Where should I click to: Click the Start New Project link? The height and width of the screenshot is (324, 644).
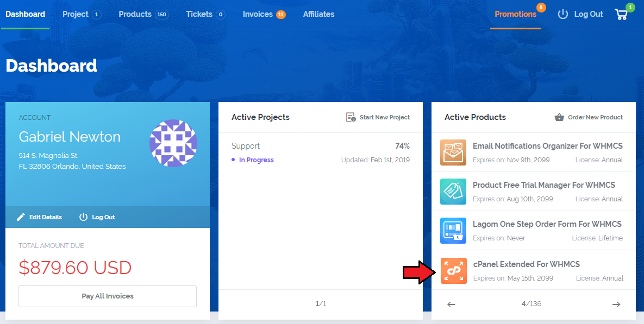385,117
